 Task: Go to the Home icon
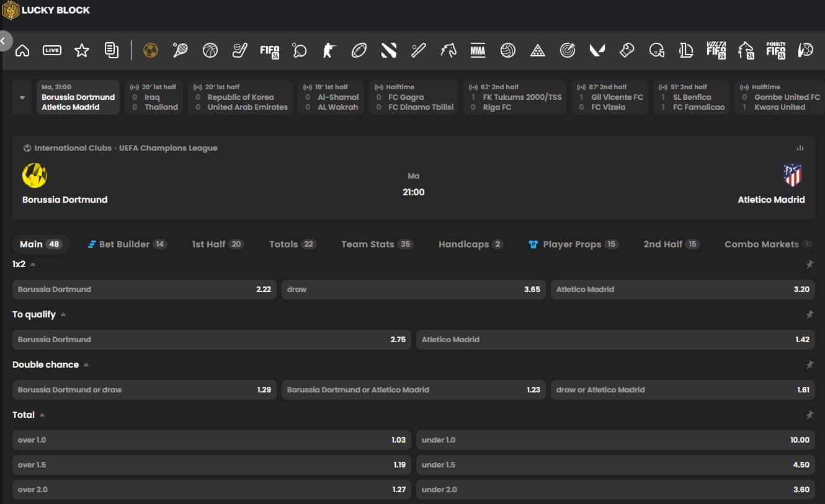tap(22, 50)
